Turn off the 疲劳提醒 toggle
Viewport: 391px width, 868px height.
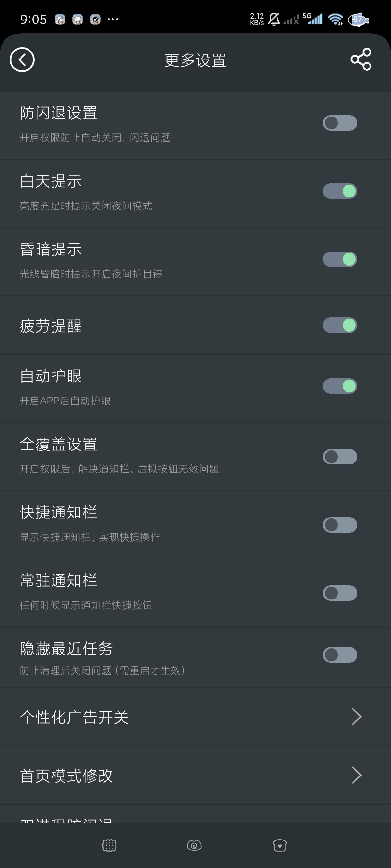(x=340, y=325)
